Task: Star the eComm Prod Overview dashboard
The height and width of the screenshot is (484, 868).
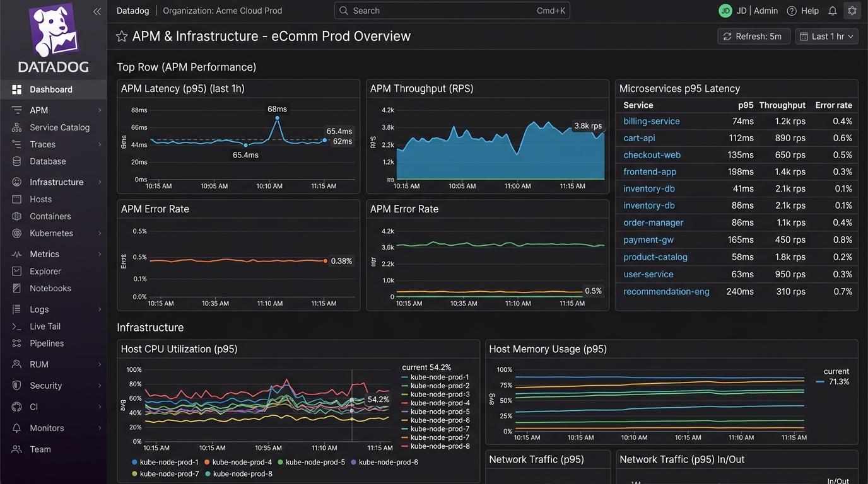Action: pos(122,36)
